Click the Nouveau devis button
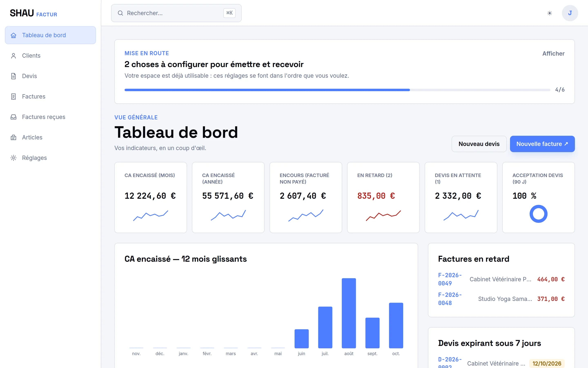 click(x=479, y=144)
